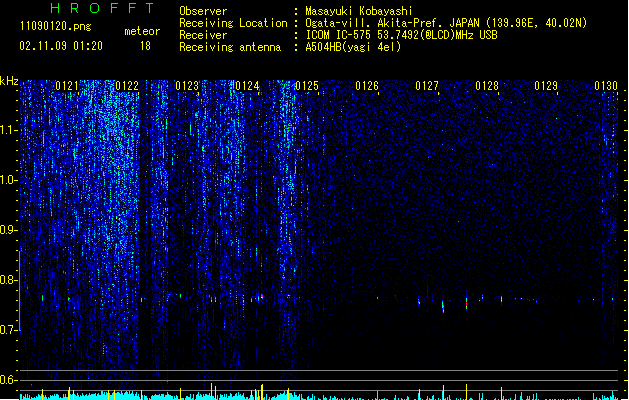Click the 0126 time marker
Image resolution: width=629 pixels, height=400 pixels.
(367, 86)
